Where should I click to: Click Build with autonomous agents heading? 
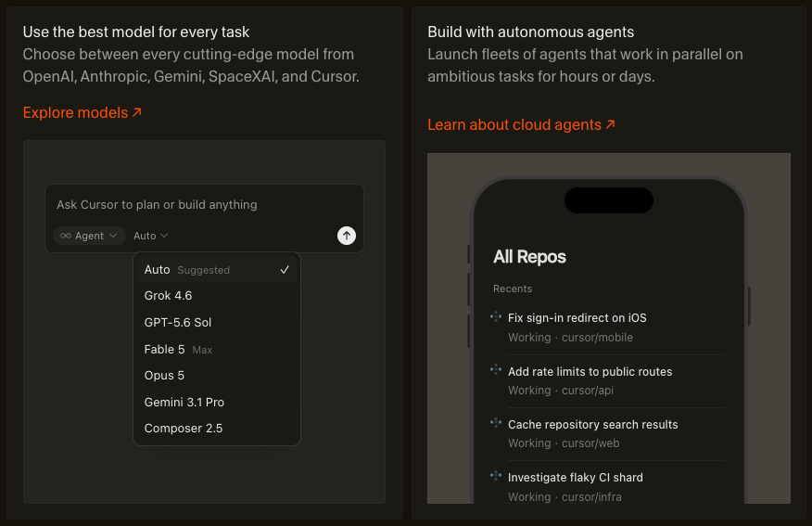(x=531, y=32)
